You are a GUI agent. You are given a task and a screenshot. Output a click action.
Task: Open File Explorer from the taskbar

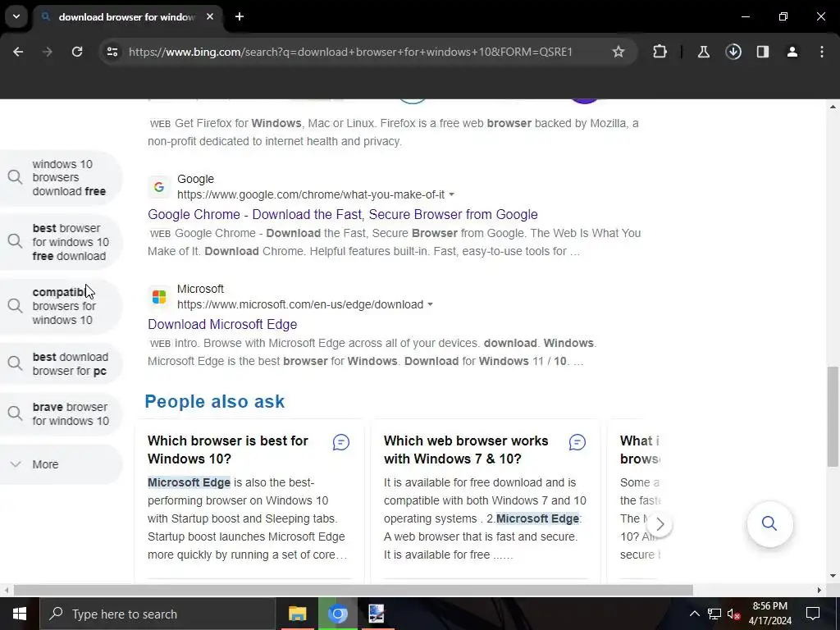pos(297,614)
